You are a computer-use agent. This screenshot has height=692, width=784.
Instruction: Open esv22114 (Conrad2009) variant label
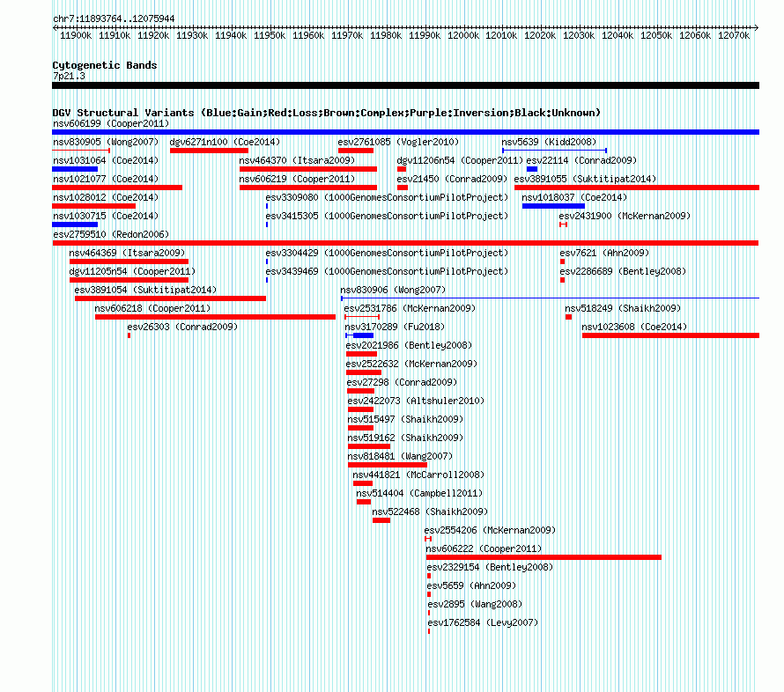[581, 160]
